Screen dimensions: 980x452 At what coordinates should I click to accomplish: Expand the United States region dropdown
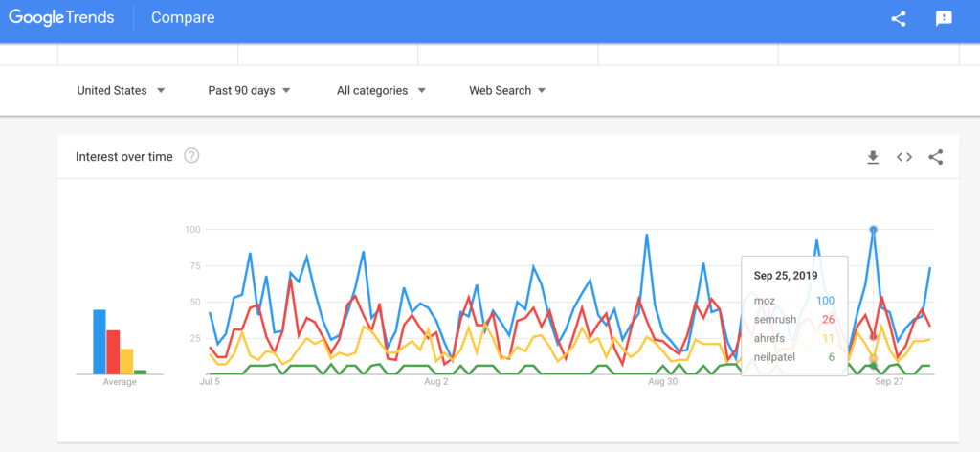[121, 91]
